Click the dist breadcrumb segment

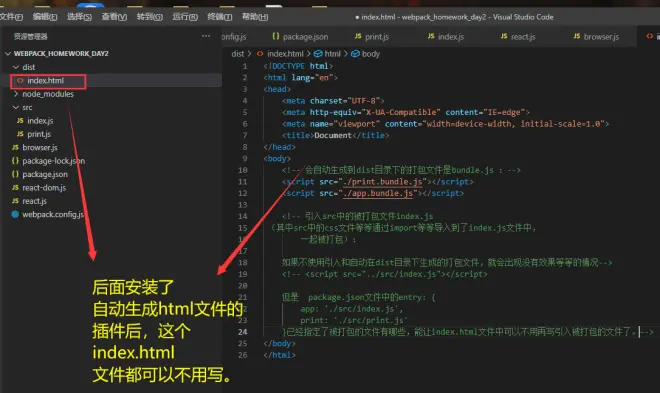coord(237,54)
